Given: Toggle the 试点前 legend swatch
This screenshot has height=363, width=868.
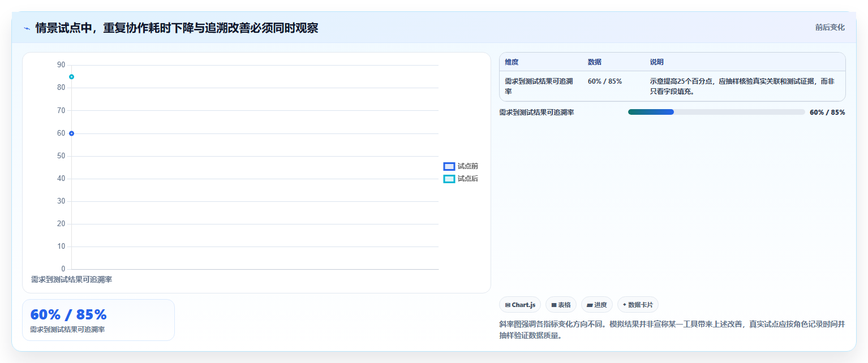Looking at the screenshot, I should pyautogui.click(x=449, y=166).
